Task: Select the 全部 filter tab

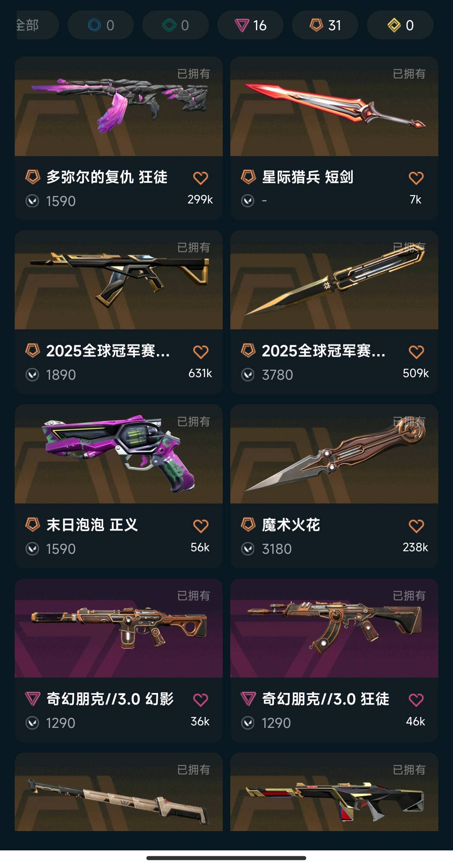Action: [x=37, y=25]
